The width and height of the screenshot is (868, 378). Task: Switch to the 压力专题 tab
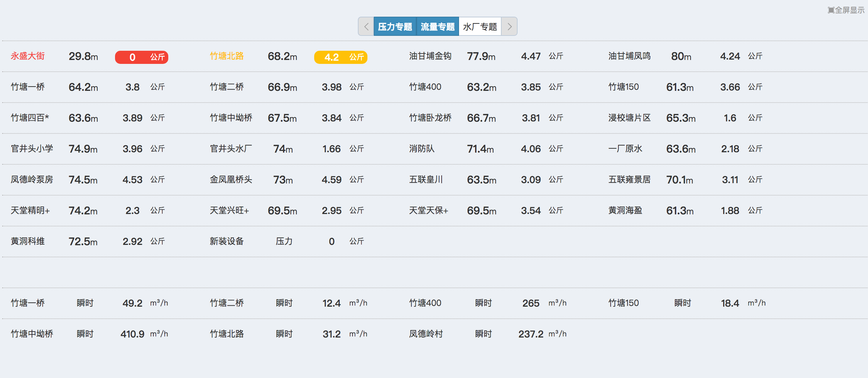(395, 26)
